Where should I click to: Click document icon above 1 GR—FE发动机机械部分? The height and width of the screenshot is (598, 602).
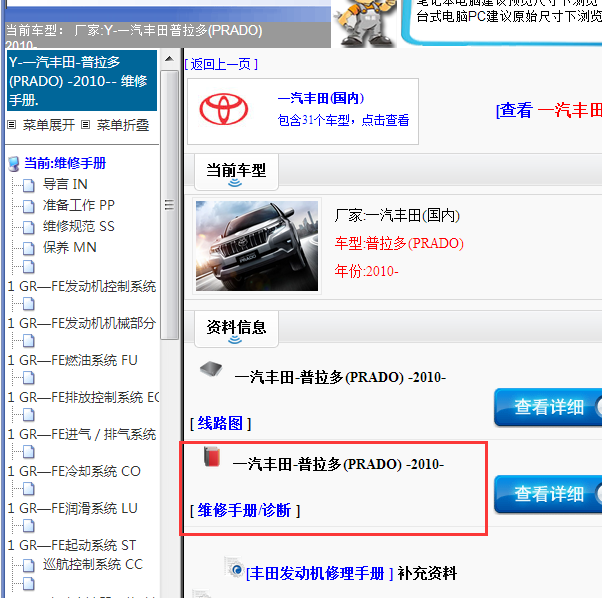click(28, 304)
